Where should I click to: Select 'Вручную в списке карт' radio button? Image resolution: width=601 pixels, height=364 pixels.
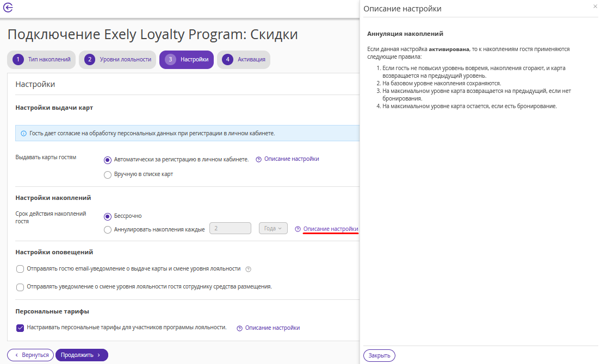108,174
